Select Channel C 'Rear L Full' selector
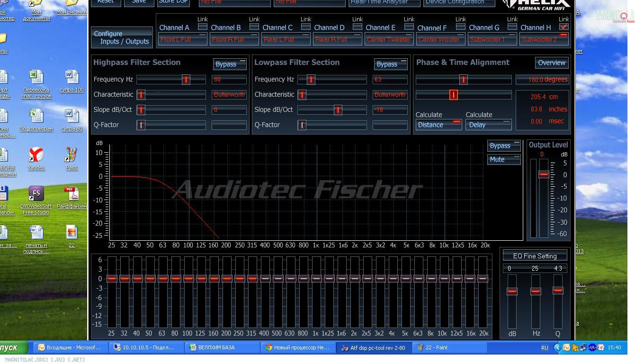Image resolution: width=644 pixels, height=364 pixels. [286, 39]
